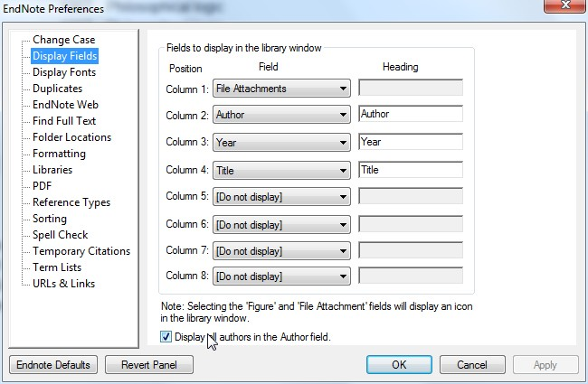
Task: Click Column 5 heading box
Action: pyautogui.click(x=411, y=196)
